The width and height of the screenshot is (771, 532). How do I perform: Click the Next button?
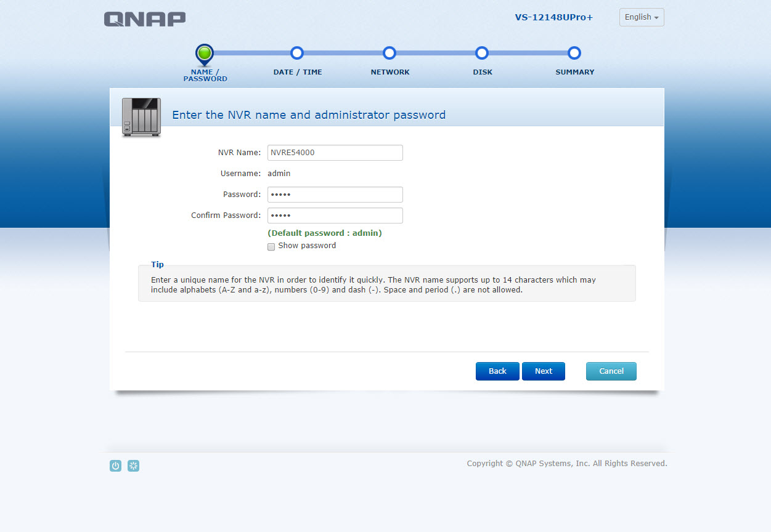(543, 371)
